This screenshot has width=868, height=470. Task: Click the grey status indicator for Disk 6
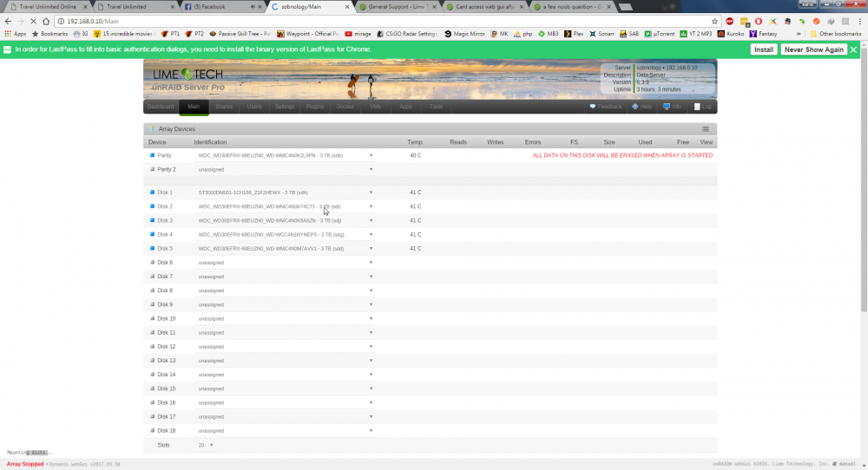point(152,262)
